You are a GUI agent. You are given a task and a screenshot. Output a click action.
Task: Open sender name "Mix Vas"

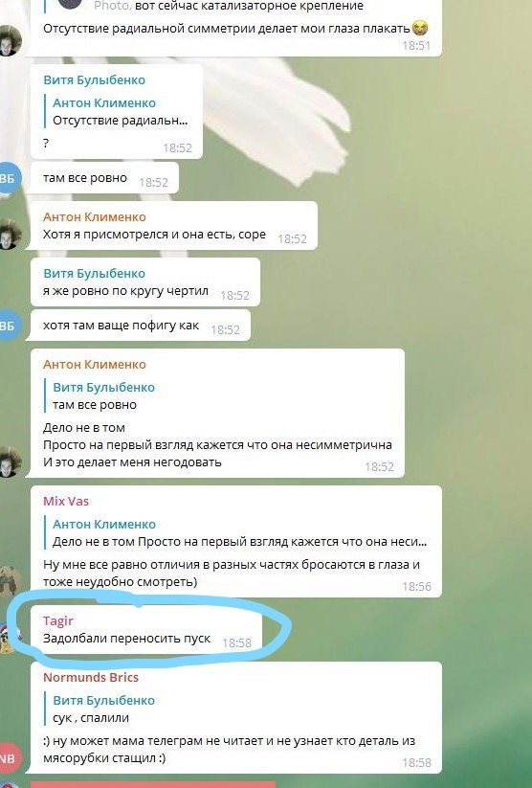66,501
